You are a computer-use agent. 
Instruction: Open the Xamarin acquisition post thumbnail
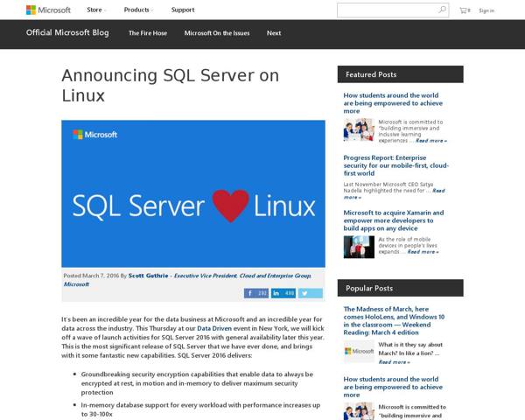click(x=358, y=246)
